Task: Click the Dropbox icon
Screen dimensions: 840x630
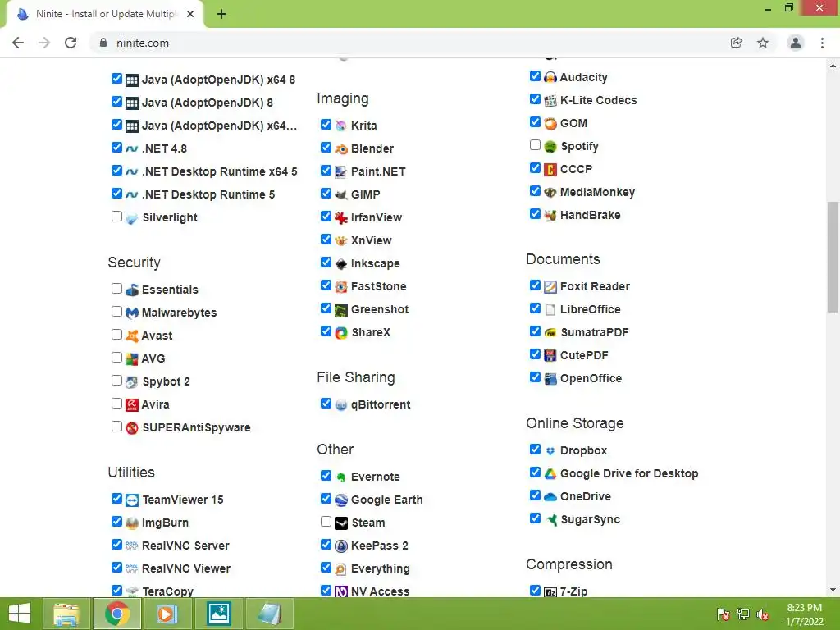Action: pos(550,450)
